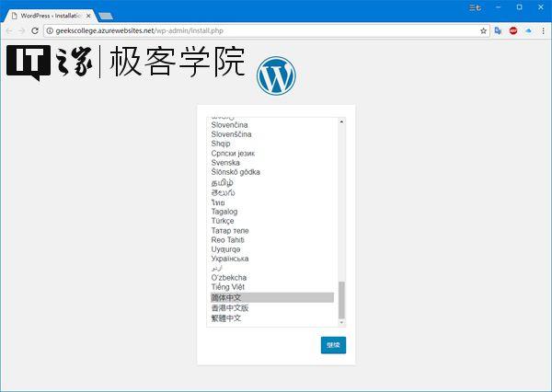This screenshot has width=552, height=392.
Task: Open the Google Translate extension icon
Action: (x=498, y=31)
